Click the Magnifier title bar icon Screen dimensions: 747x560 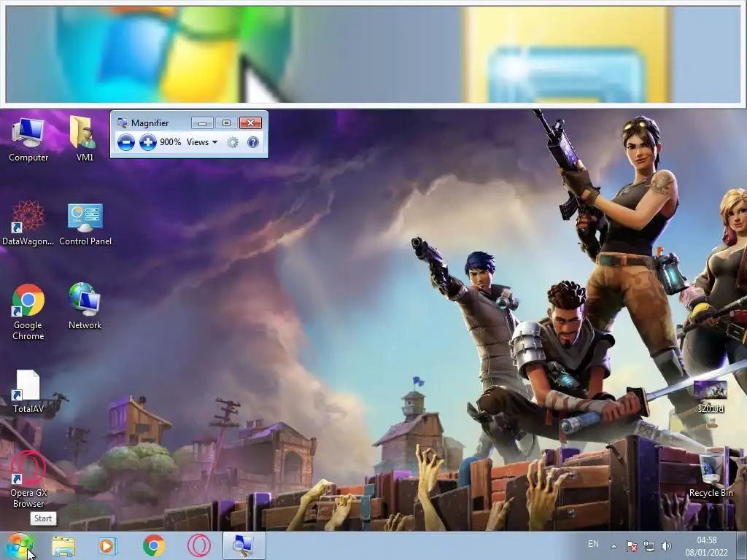(122, 122)
